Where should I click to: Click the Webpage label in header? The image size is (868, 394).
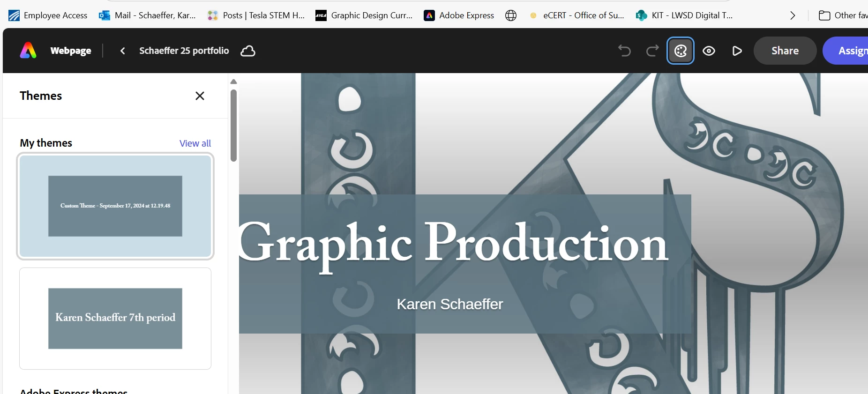click(71, 51)
